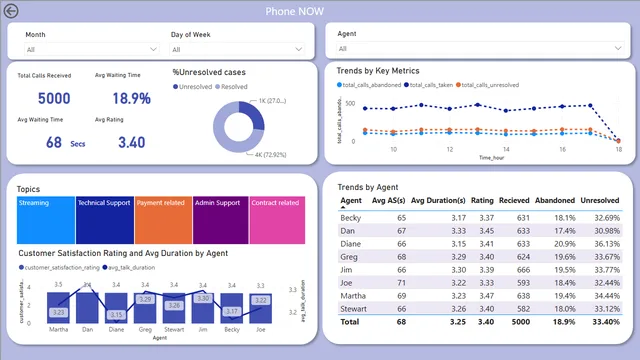Click Greg's bar in satisfaction chart
This screenshot has height=360, width=640.
[x=145, y=308]
